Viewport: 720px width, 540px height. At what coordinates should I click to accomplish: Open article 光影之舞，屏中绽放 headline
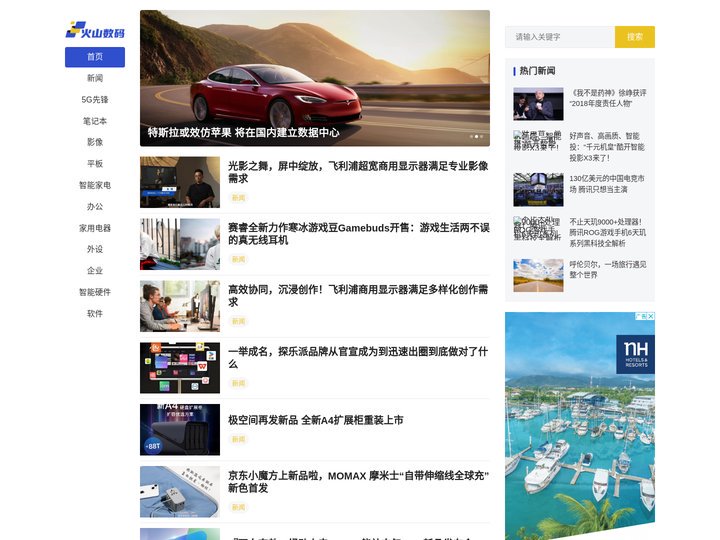click(x=358, y=172)
